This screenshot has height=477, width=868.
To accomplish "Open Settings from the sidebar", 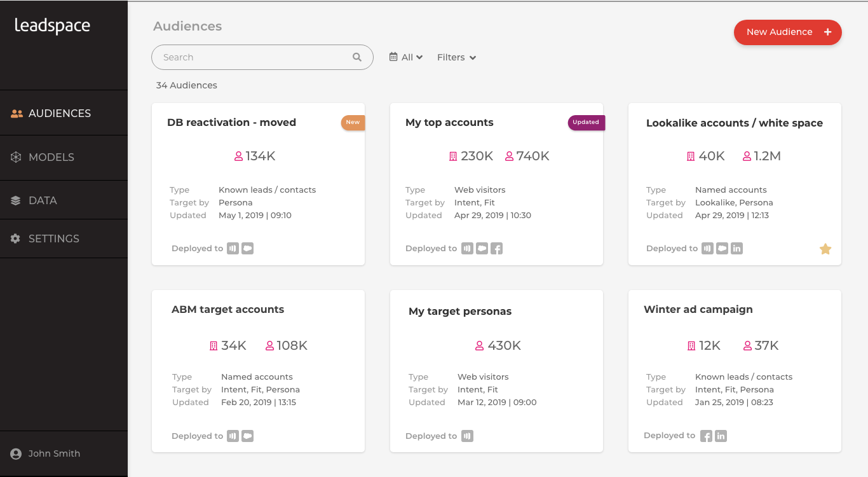I will click(x=53, y=238).
